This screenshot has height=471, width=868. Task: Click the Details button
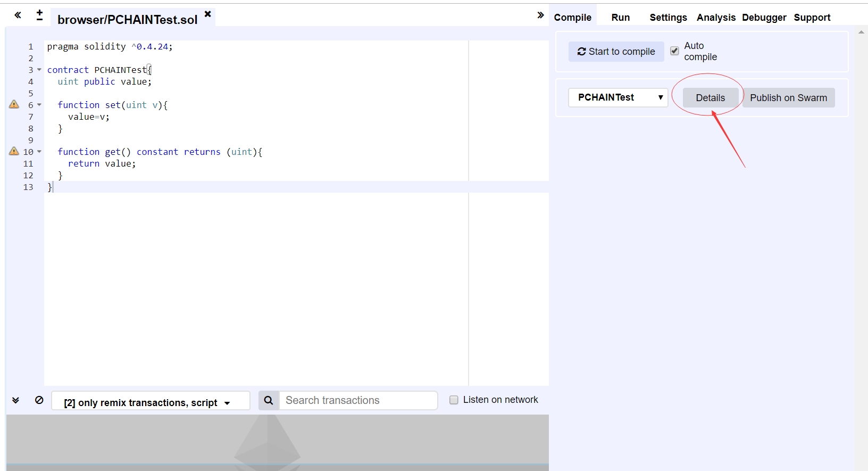click(710, 98)
